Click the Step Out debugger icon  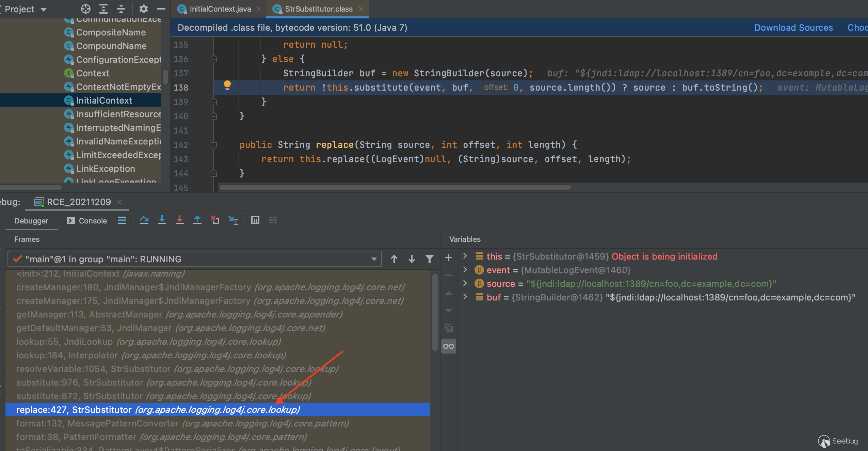(197, 220)
